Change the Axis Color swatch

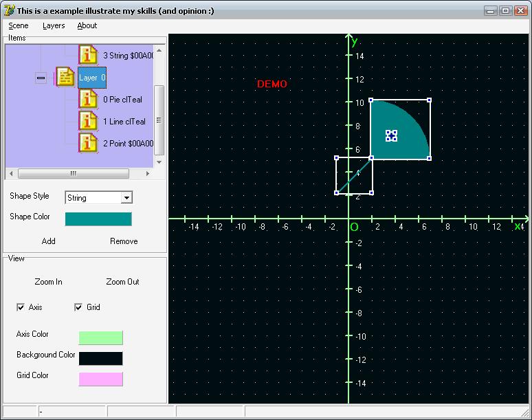[x=101, y=338]
